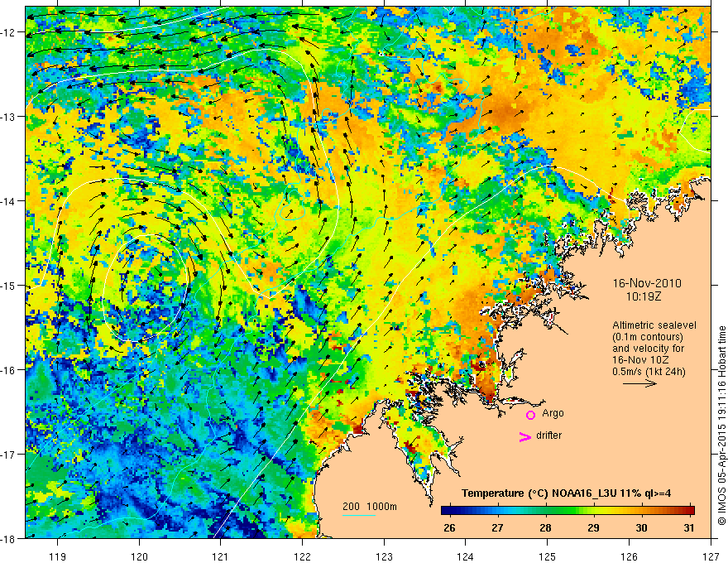Click the longitude axis label 127

(x=711, y=556)
